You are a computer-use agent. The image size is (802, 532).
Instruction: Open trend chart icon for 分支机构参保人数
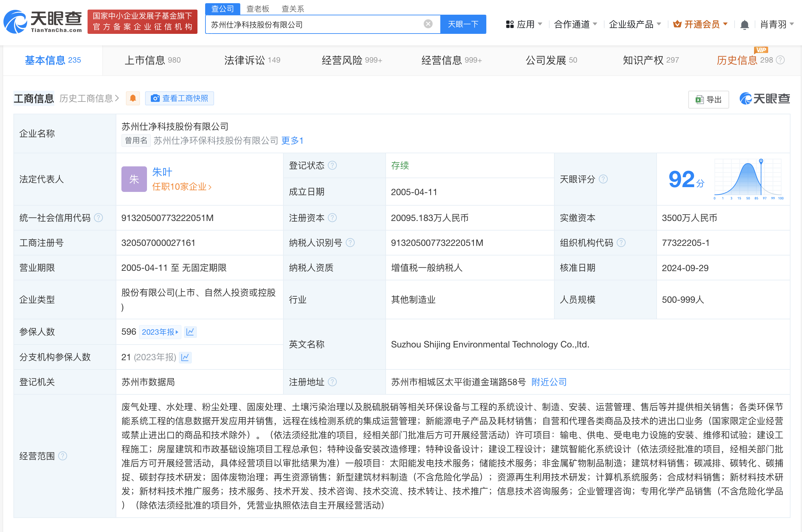185,357
